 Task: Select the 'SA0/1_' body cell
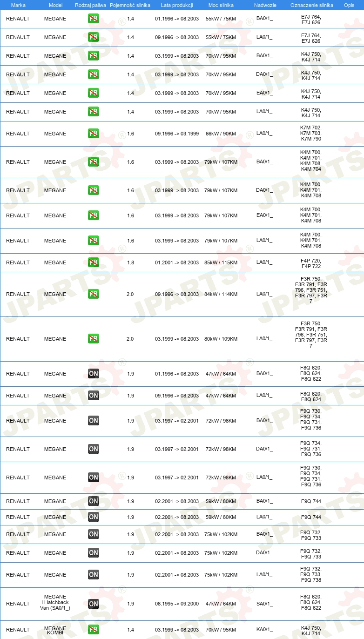264,604
